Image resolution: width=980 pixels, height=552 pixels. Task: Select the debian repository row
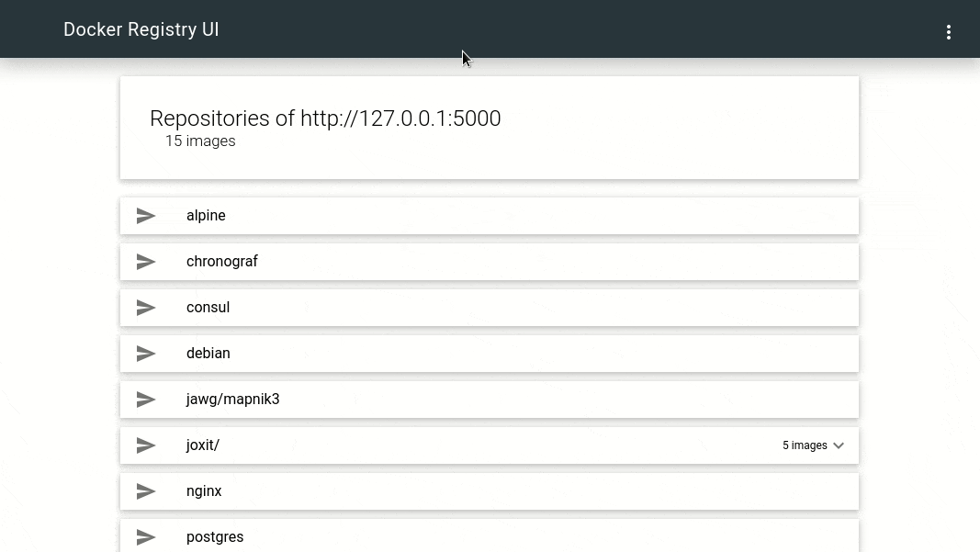point(490,354)
